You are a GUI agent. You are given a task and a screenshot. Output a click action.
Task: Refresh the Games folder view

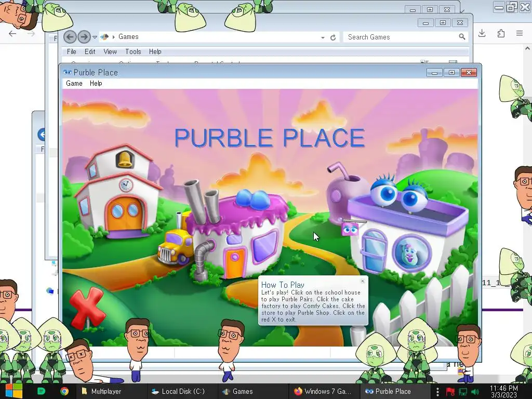tap(333, 37)
